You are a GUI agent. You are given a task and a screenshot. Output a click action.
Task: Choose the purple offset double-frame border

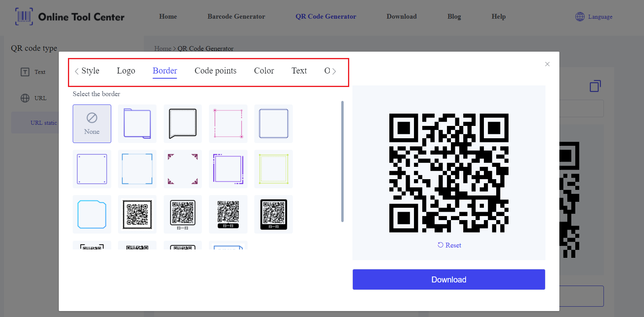click(x=228, y=169)
